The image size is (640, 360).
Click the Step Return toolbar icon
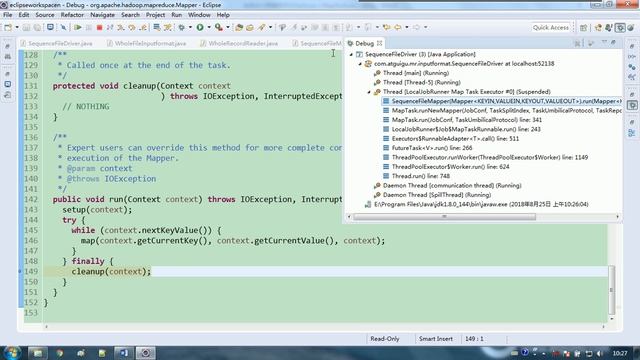pos(143,27)
